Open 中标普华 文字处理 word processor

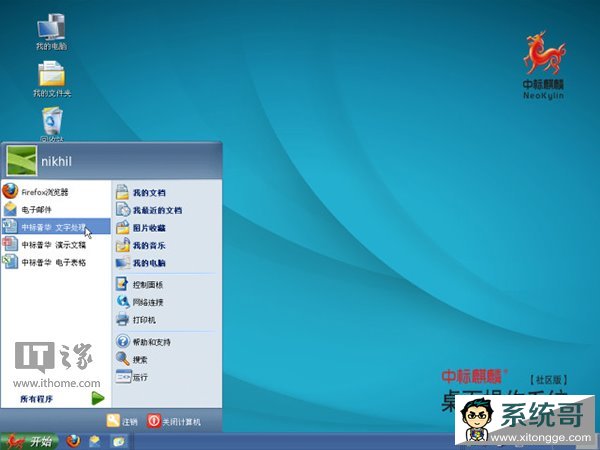click(56, 227)
